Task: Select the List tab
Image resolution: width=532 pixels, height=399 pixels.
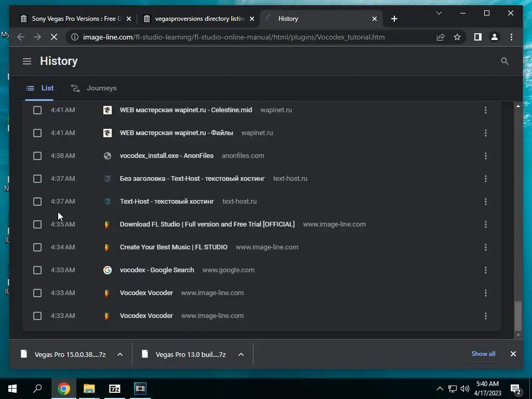Action: point(39,88)
